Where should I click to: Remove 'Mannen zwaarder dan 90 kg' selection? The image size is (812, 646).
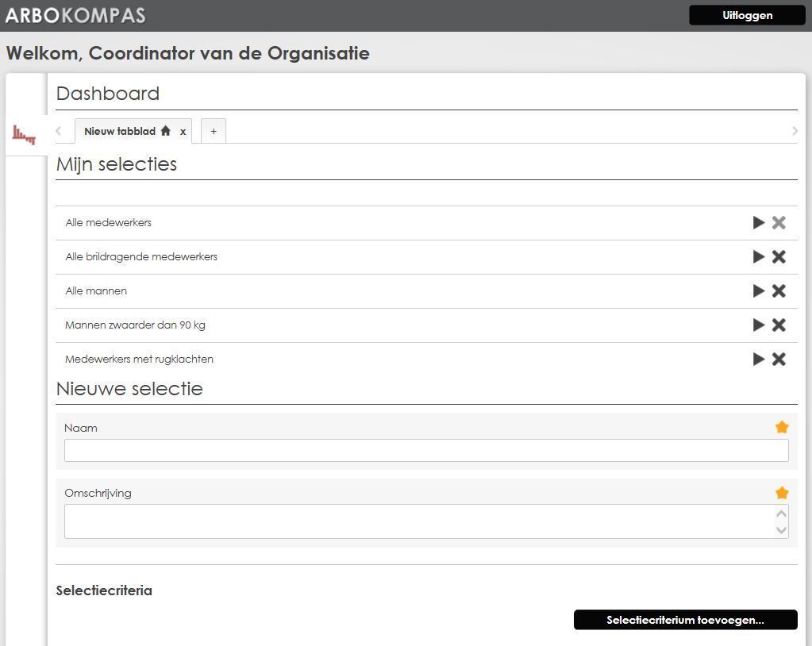[779, 325]
